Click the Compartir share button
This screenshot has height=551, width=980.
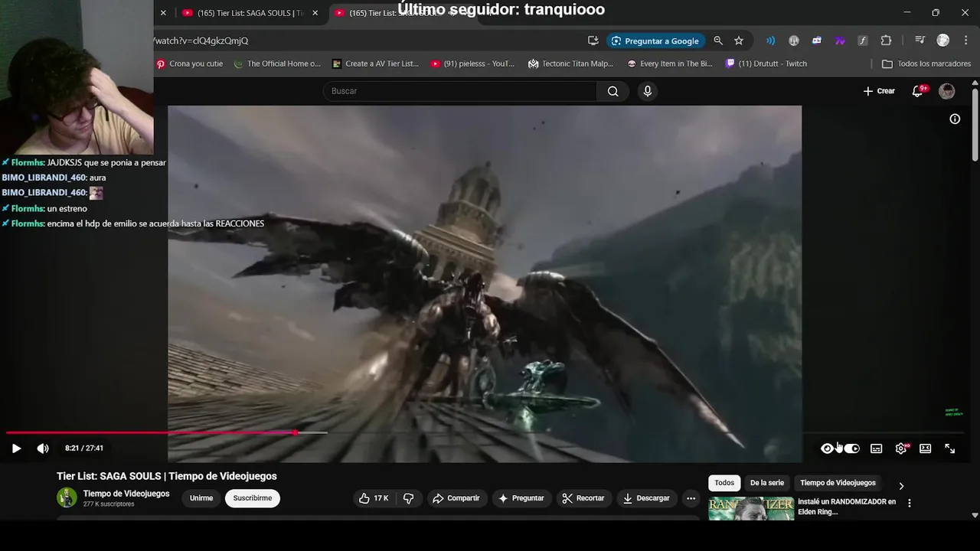pyautogui.click(x=456, y=498)
